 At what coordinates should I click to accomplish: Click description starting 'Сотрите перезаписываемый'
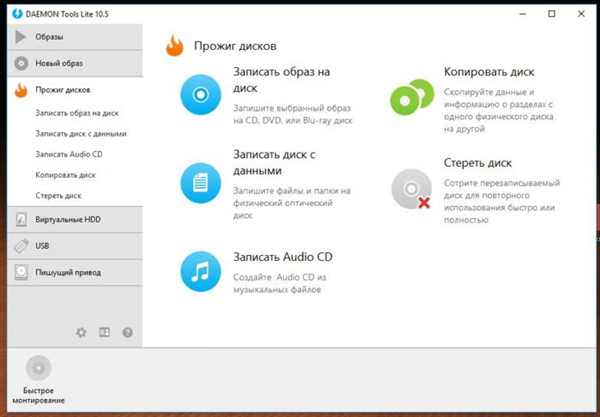coord(502,201)
